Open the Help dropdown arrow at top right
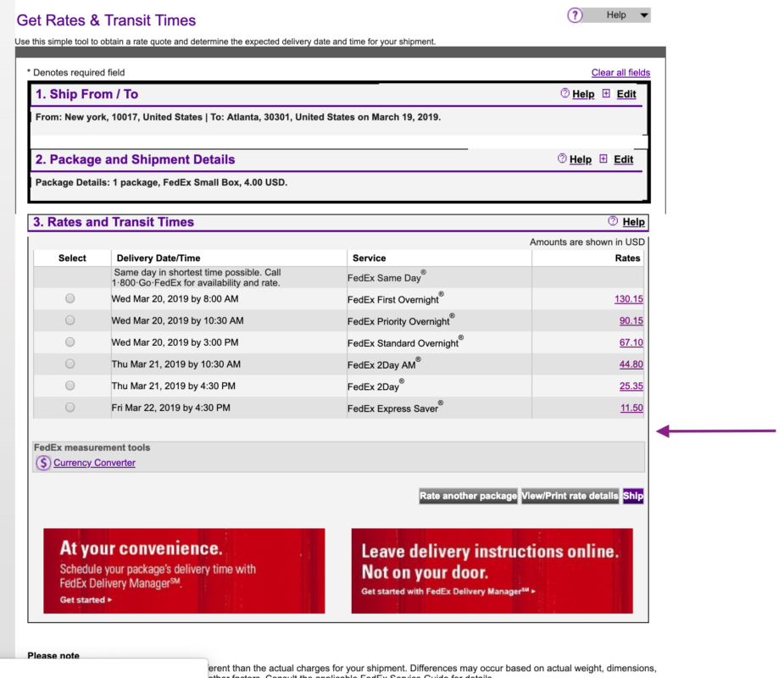The image size is (784, 678). pos(644,15)
